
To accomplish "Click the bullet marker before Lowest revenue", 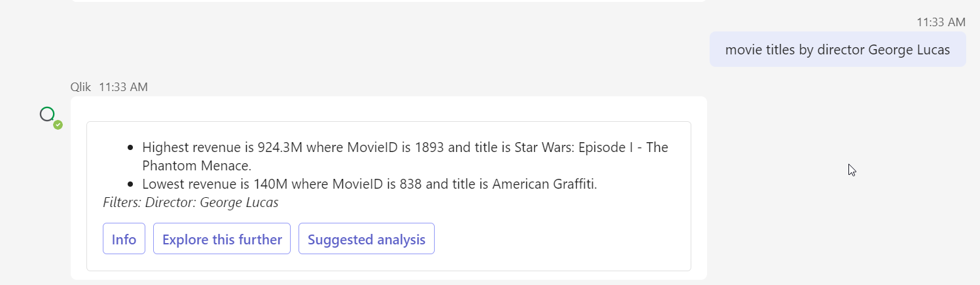I will (131, 185).
